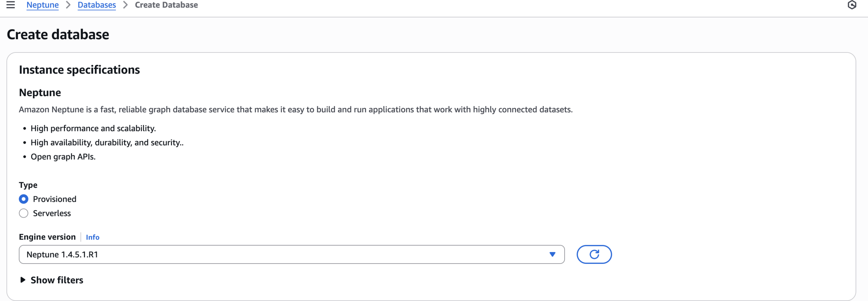Click 'Open graph APIs.' bullet text
Screen dimensions: 868x301
point(63,157)
